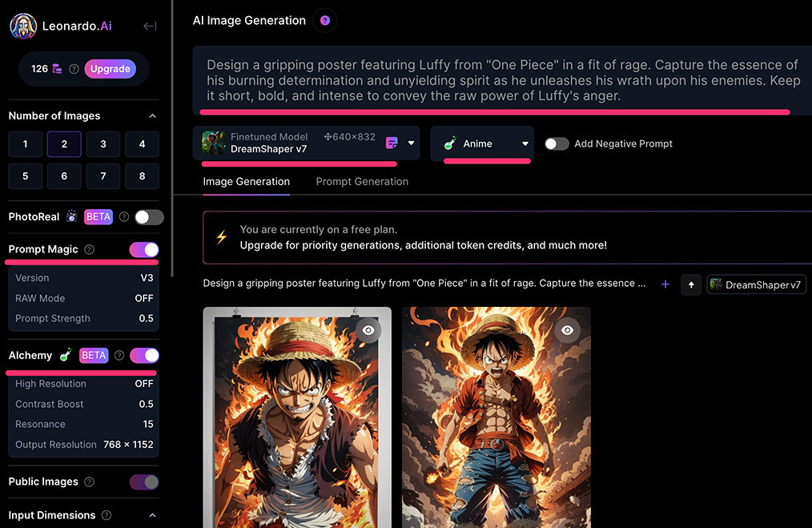
Task: Click High Resolution OFF row
Action: point(84,384)
